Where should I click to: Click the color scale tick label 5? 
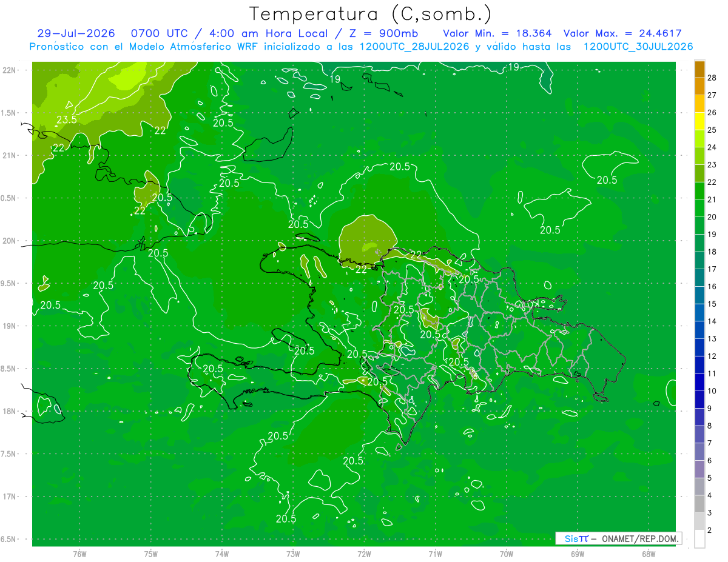710,478
